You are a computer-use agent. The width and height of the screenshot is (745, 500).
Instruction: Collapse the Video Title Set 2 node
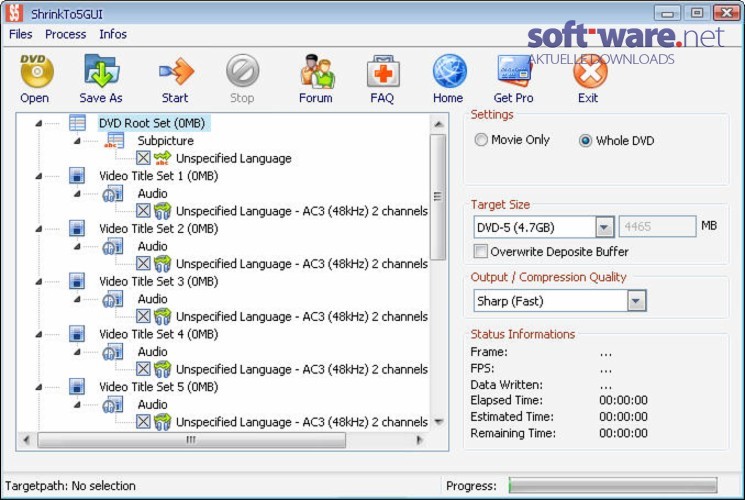point(39,229)
